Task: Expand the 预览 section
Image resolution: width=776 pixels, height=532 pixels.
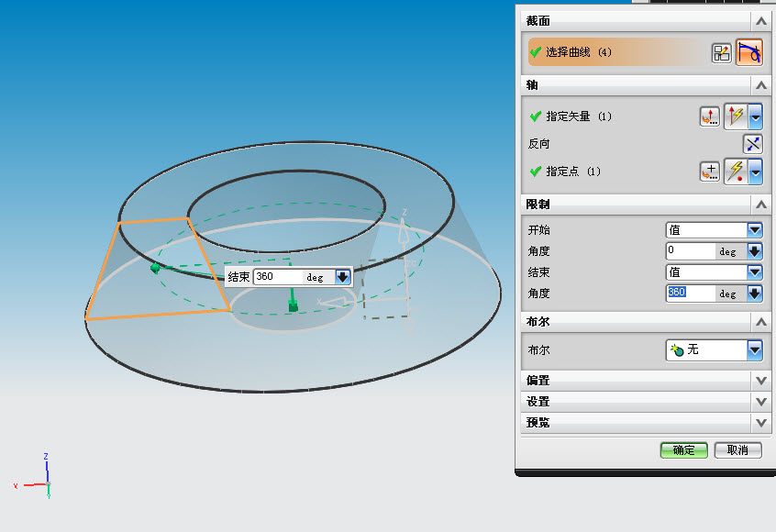Action: click(760, 423)
